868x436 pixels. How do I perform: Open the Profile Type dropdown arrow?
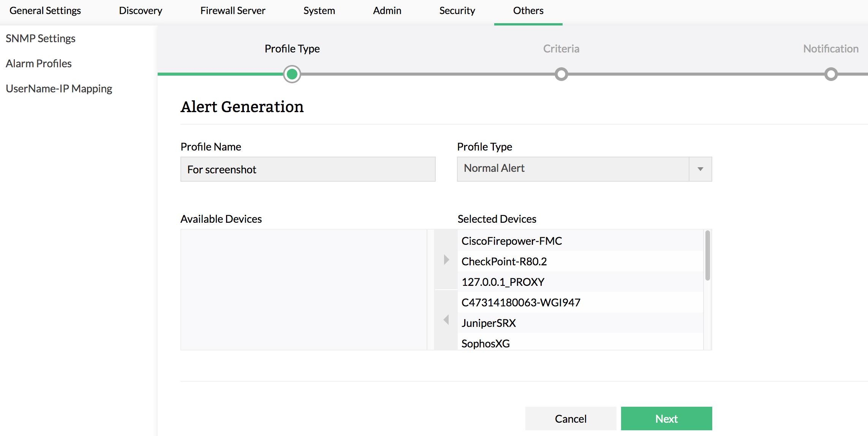(x=700, y=169)
